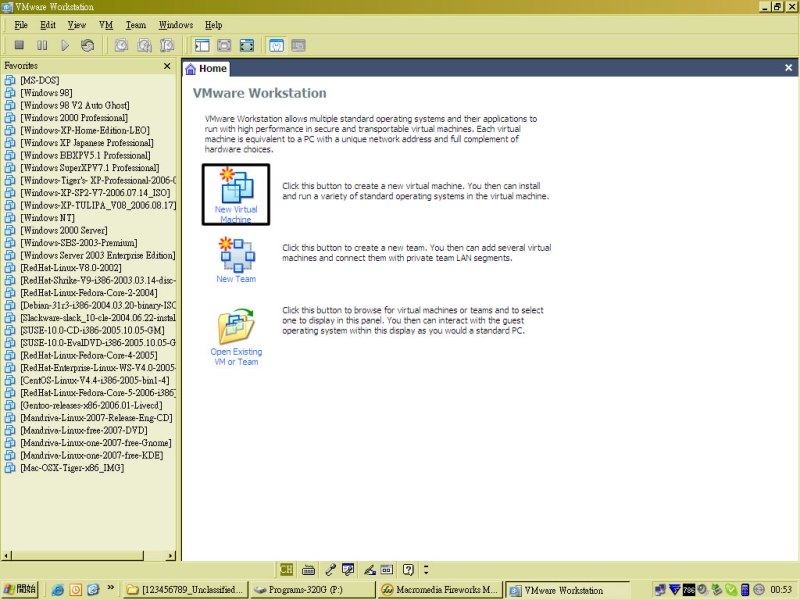Open the Snapshot Manager toolbar icon
Viewport: 800px width, 600px height.
167,45
